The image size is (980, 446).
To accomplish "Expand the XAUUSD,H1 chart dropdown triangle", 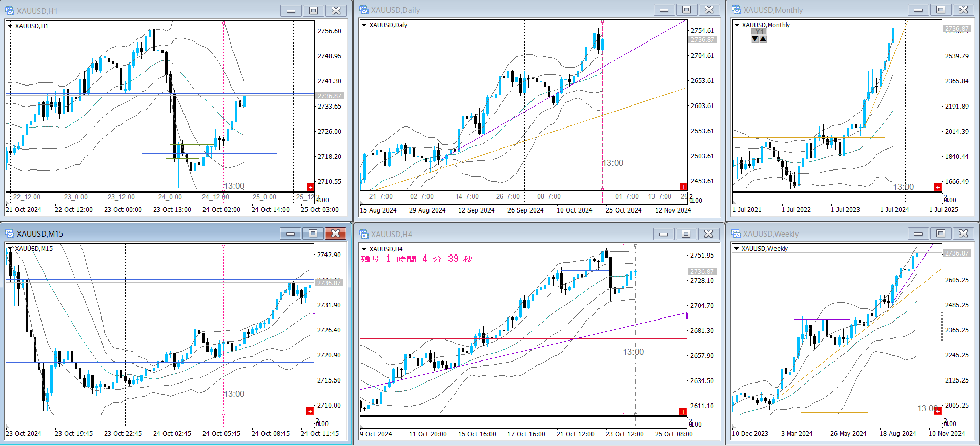I will coord(10,26).
